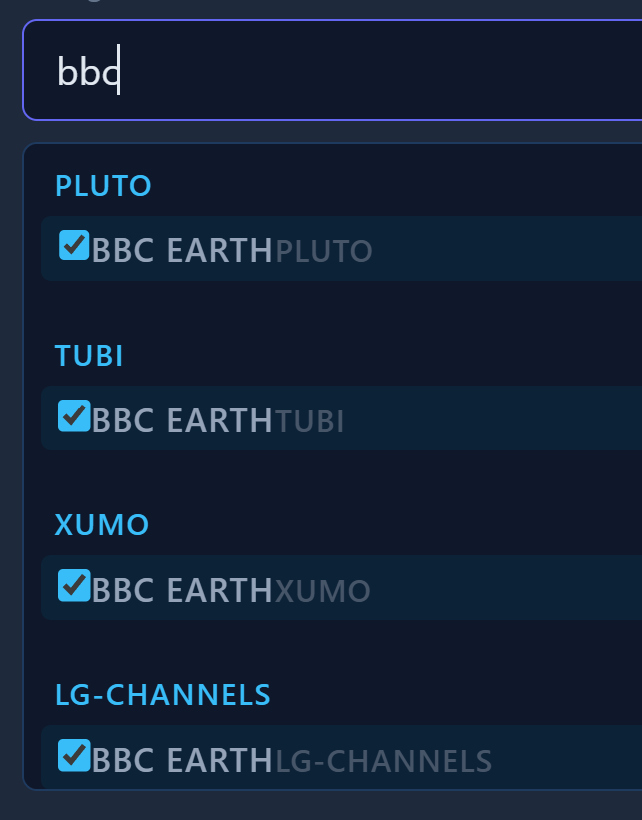Click grey 'TUBI' tag beside BBC Earth

click(310, 421)
